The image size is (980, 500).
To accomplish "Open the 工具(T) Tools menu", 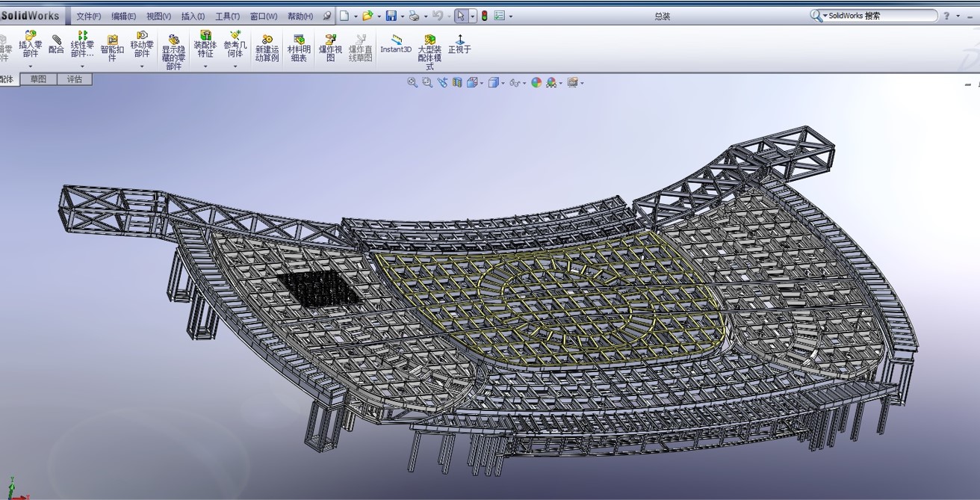I will (x=227, y=16).
